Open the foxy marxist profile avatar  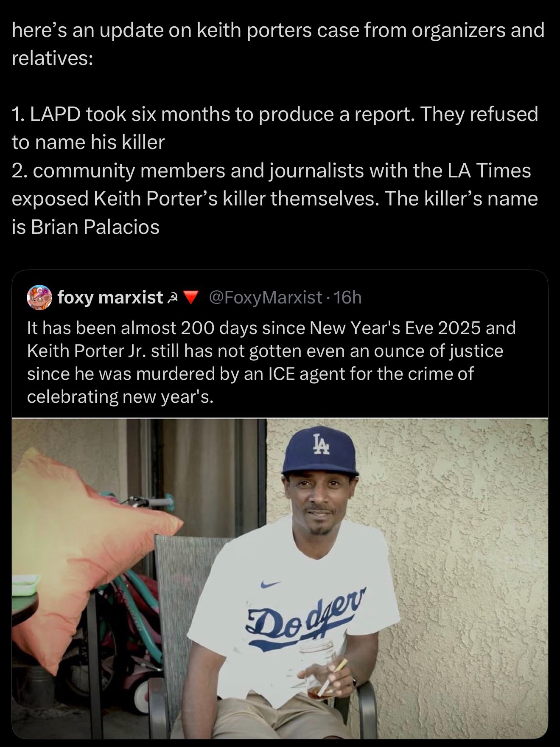[x=39, y=298]
